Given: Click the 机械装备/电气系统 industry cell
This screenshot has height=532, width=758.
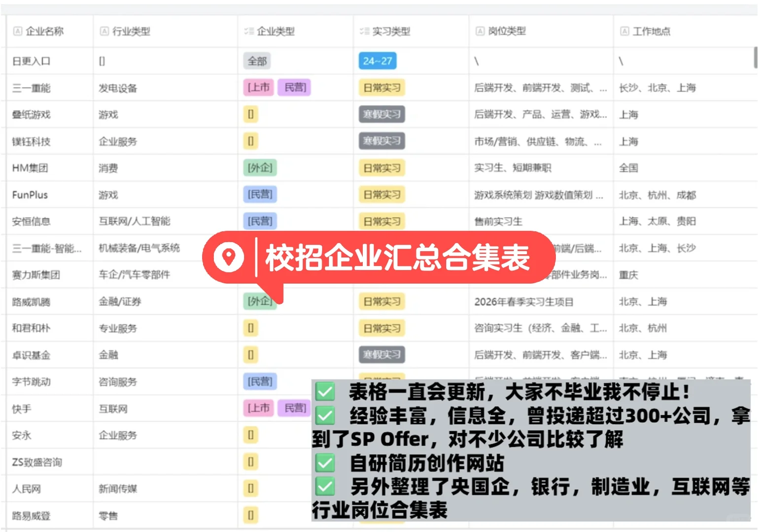Looking at the screenshot, I should pyautogui.click(x=165, y=248).
